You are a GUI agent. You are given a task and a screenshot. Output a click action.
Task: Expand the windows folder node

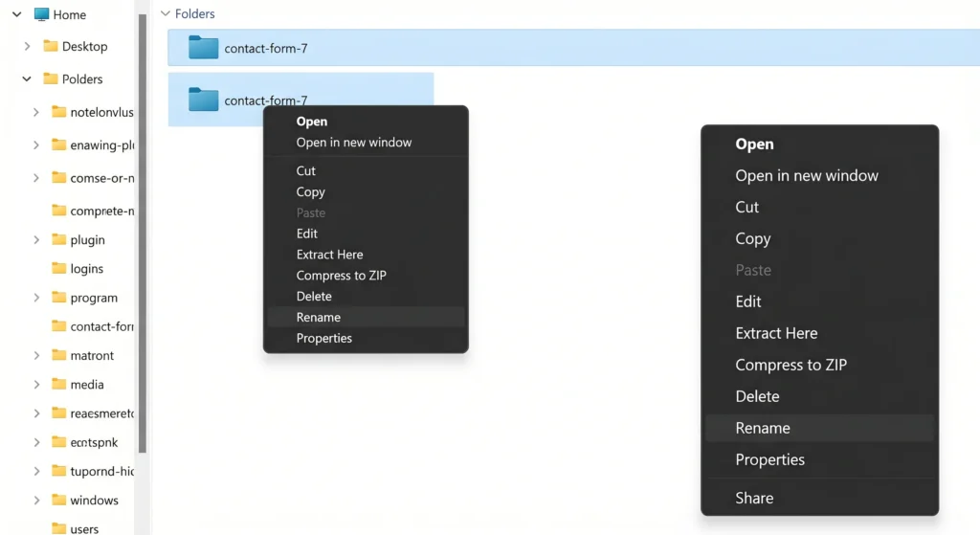(36, 500)
